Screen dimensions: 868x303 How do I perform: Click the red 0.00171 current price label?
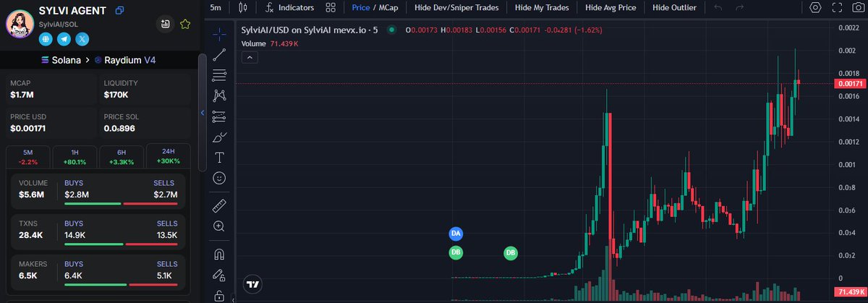(x=851, y=84)
